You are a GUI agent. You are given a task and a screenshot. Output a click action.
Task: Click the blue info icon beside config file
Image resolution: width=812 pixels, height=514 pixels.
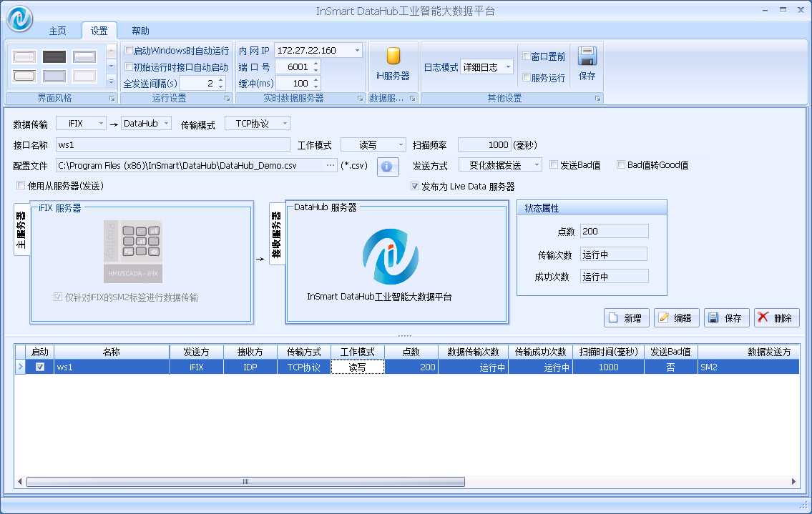[x=387, y=166]
